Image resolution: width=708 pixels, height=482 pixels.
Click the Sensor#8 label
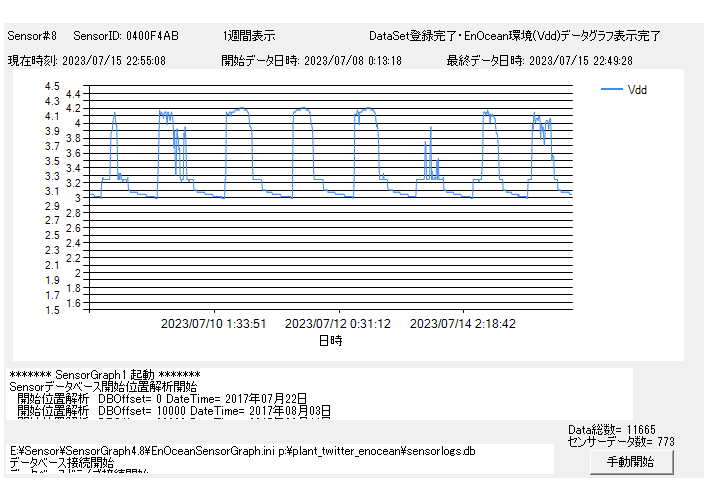(x=32, y=36)
